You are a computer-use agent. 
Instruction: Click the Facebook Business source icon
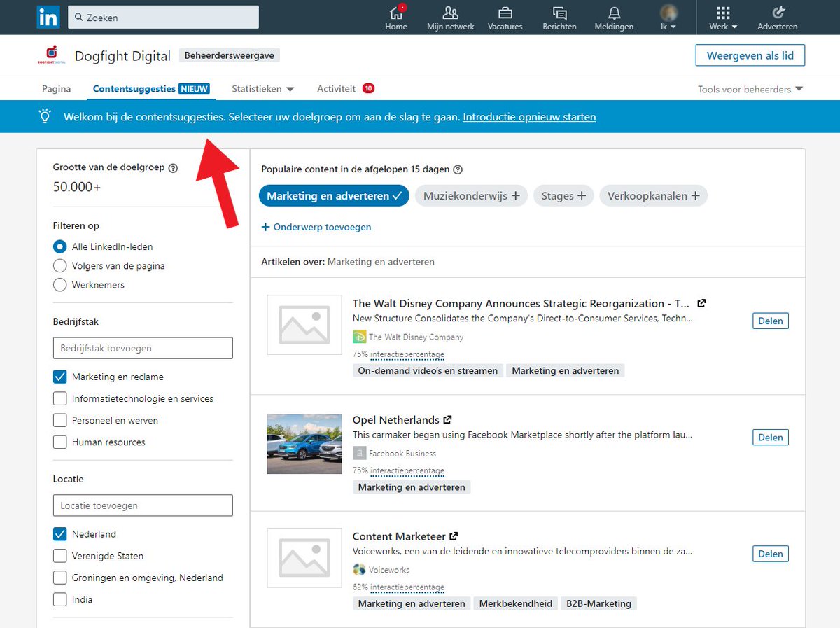point(359,454)
